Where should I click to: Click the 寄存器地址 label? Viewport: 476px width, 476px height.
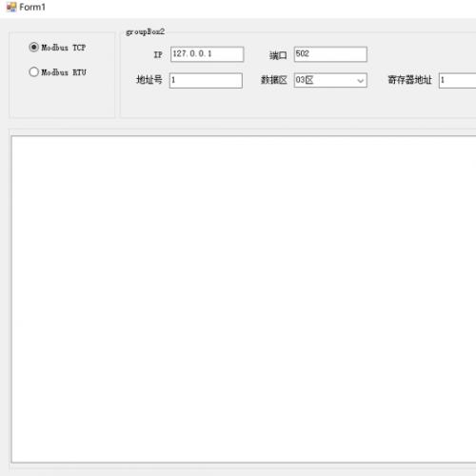point(409,80)
